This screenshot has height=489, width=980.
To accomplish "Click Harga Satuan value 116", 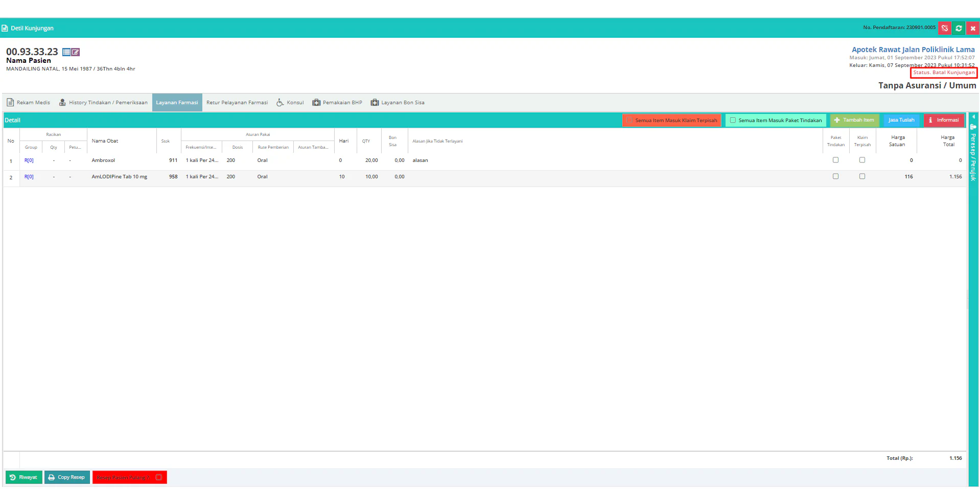I will [908, 177].
